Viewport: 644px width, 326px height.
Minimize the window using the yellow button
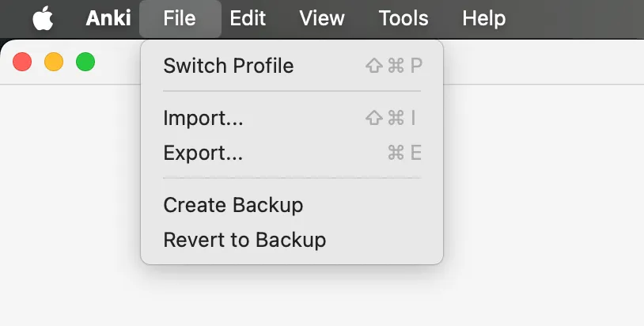[54, 62]
